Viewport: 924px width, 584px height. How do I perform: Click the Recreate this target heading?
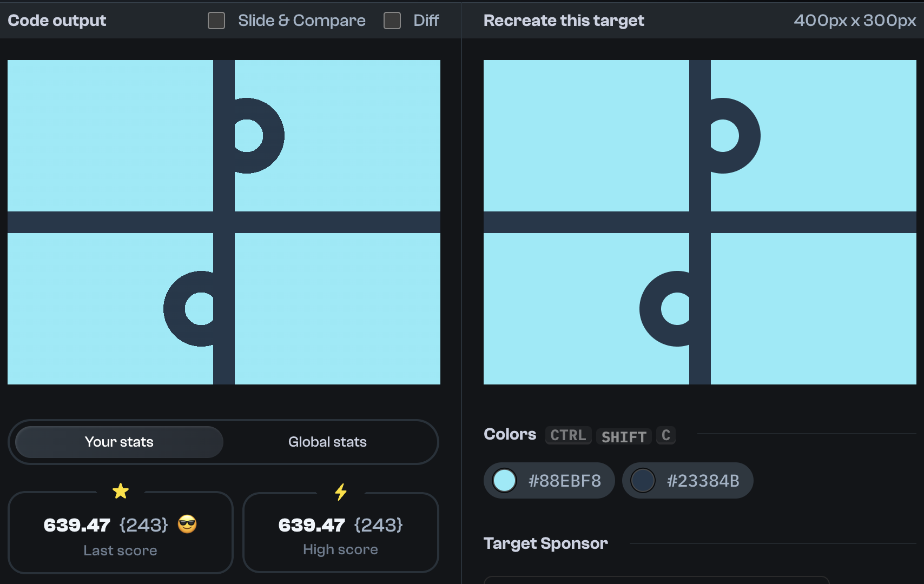coord(564,20)
